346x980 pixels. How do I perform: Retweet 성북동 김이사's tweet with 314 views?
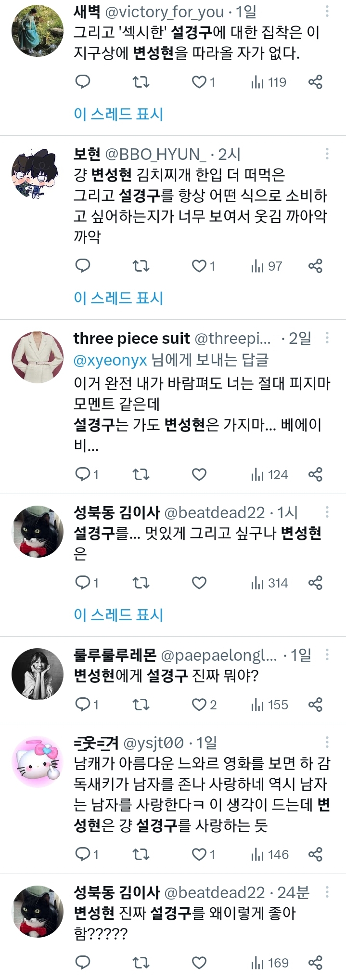point(141,583)
